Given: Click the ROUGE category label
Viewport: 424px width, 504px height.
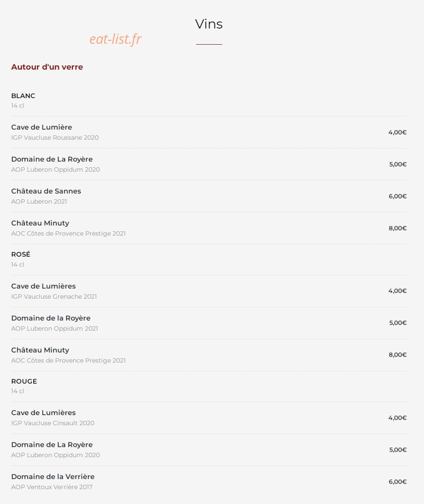Looking at the screenshot, I should (x=24, y=381).
